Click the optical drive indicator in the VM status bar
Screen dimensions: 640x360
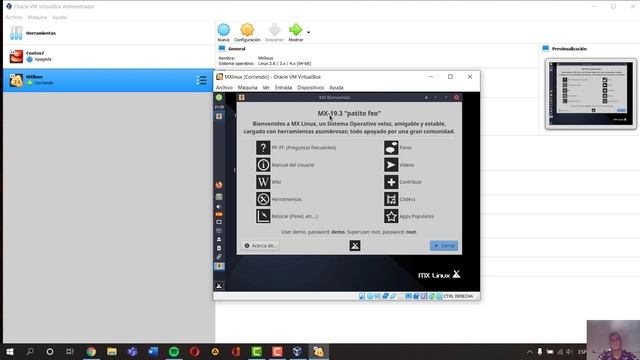(x=370, y=296)
